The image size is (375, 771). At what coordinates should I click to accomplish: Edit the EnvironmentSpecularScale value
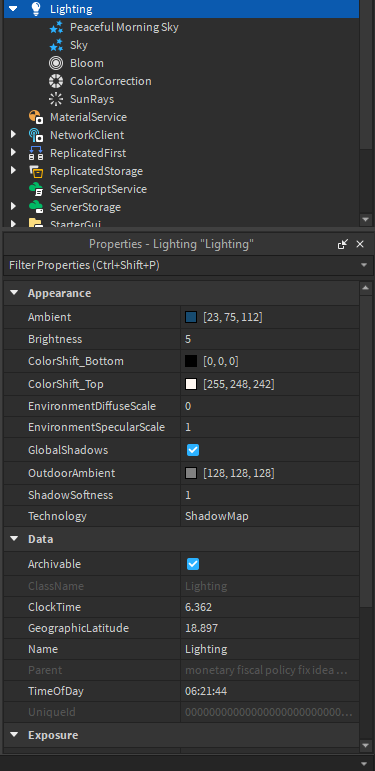pos(269,427)
